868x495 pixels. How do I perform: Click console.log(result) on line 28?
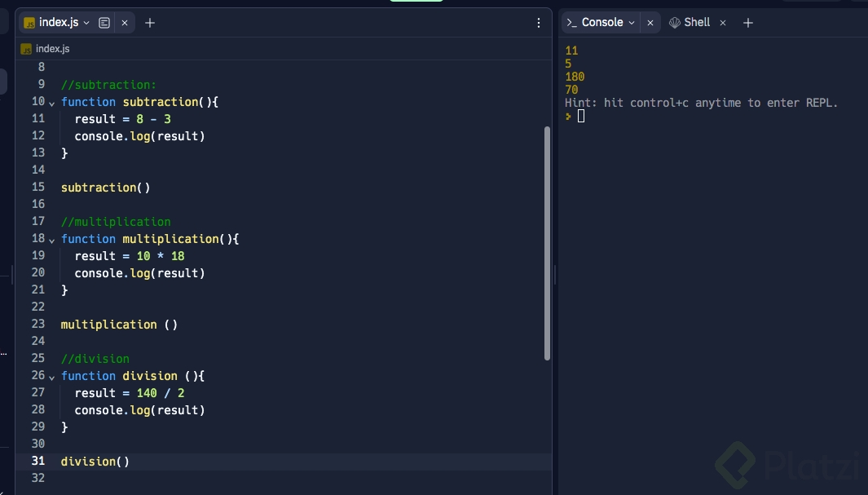click(140, 410)
